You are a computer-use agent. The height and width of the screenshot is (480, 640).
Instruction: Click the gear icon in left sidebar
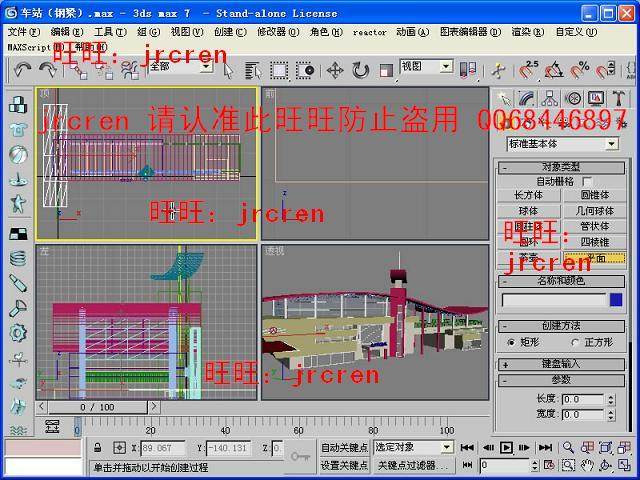point(18,333)
